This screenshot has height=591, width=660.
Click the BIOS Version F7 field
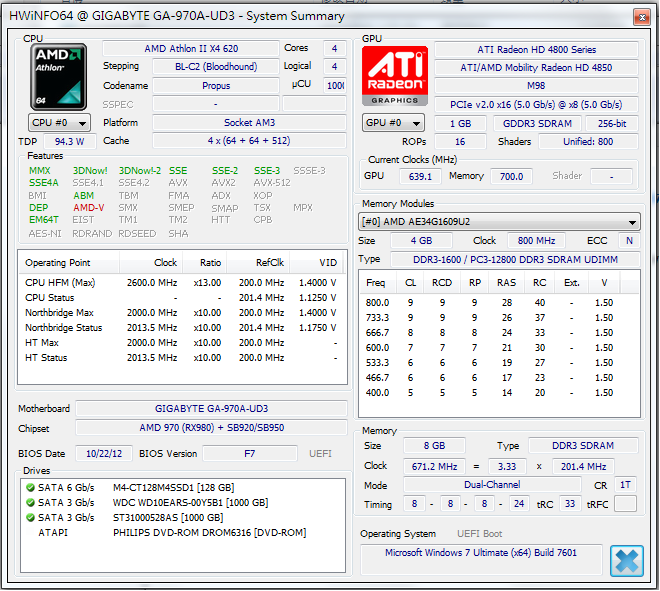point(250,454)
